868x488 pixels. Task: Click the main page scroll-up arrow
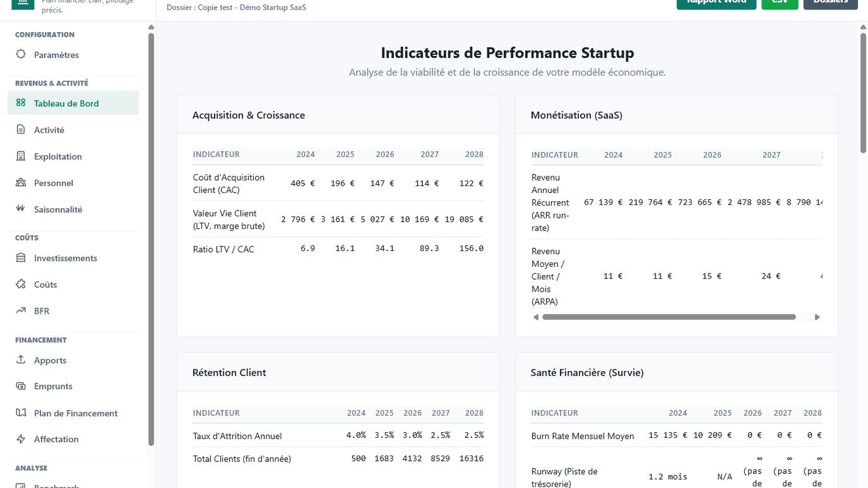(863, 27)
